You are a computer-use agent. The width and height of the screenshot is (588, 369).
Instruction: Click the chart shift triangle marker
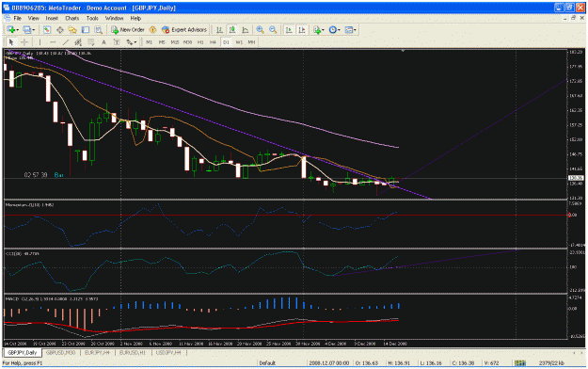coord(403,50)
